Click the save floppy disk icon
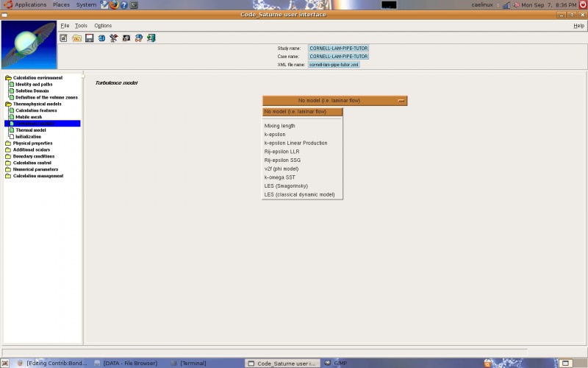The image size is (588, 368). pyautogui.click(x=89, y=38)
